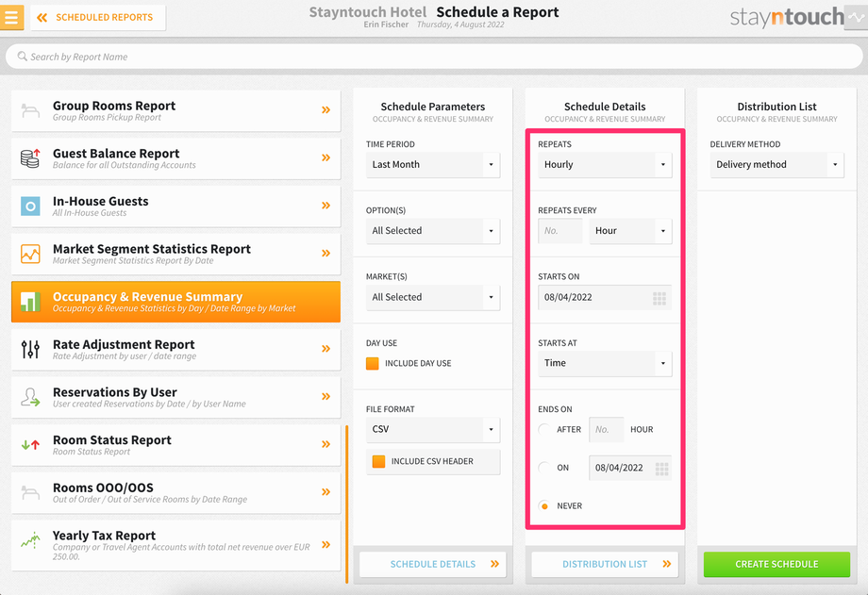Select the Guest Balance Report item
Screen dimensions: 868x595
coord(176,158)
